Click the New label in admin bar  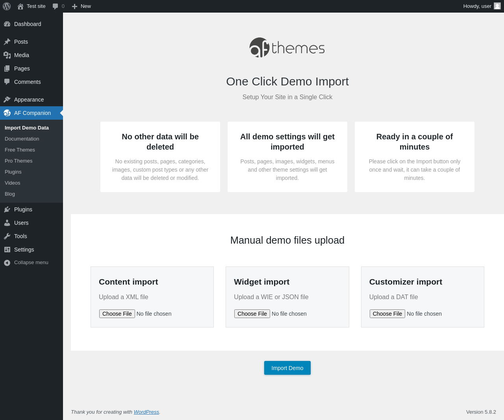[x=86, y=6]
